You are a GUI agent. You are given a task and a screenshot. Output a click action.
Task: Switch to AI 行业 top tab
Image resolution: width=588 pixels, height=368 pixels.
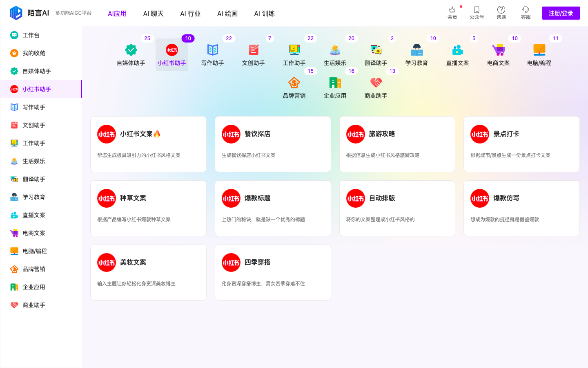tap(190, 13)
